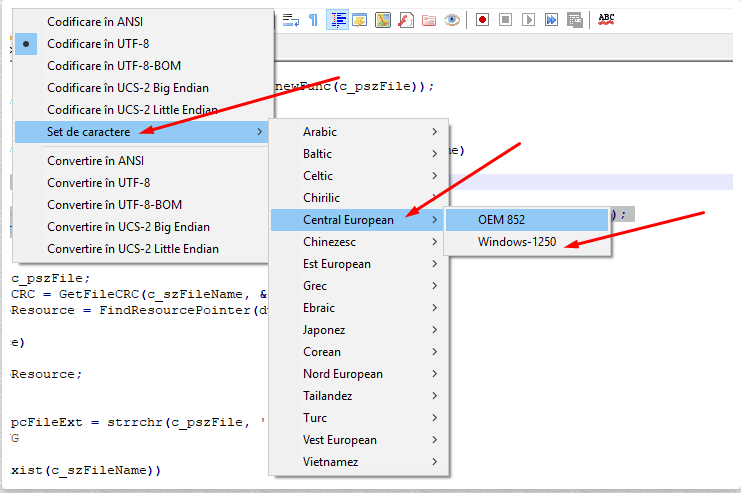The image size is (741, 493).
Task: Expand the Central European submenu
Action: [x=357, y=220]
